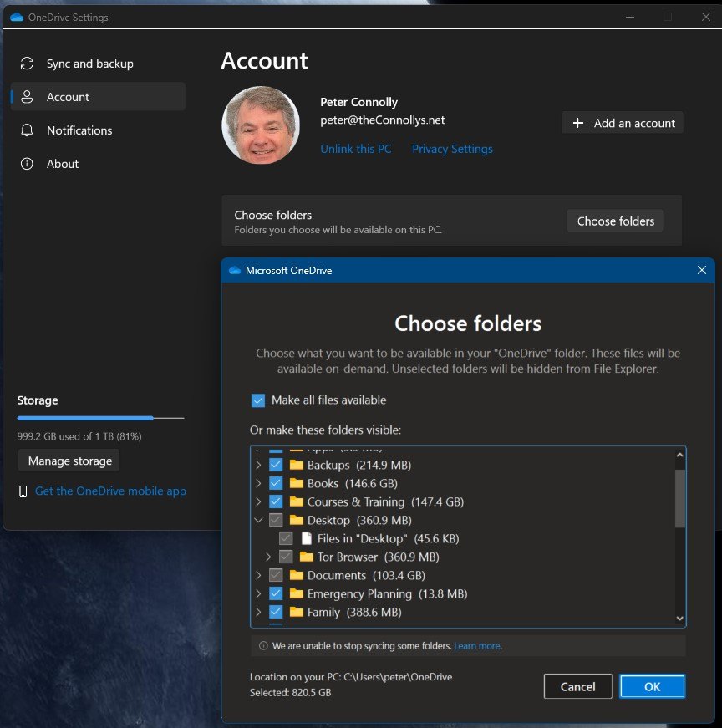Image resolution: width=722 pixels, height=728 pixels.
Task: Click the Manage storage button
Action: [x=69, y=461]
